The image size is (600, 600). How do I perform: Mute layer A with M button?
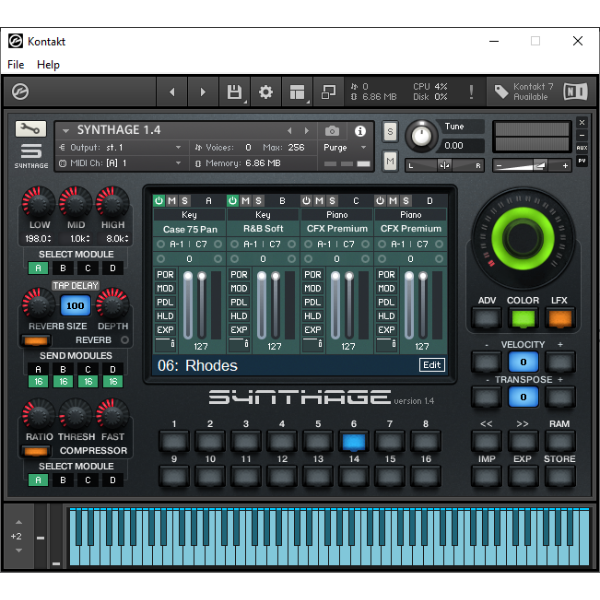(x=172, y=201)
